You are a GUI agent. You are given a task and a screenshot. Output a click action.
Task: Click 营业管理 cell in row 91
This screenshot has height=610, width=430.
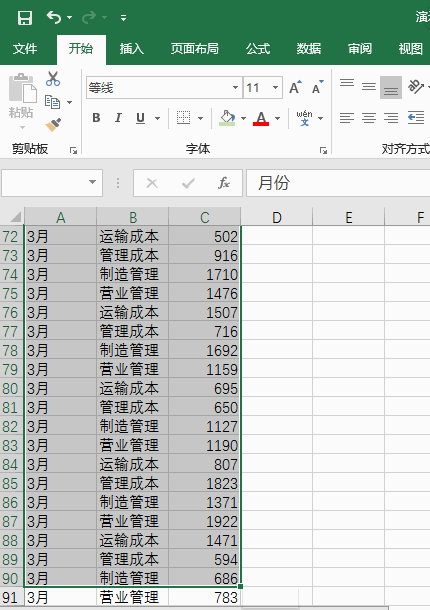pyautogui.click(x=132, y=597)
